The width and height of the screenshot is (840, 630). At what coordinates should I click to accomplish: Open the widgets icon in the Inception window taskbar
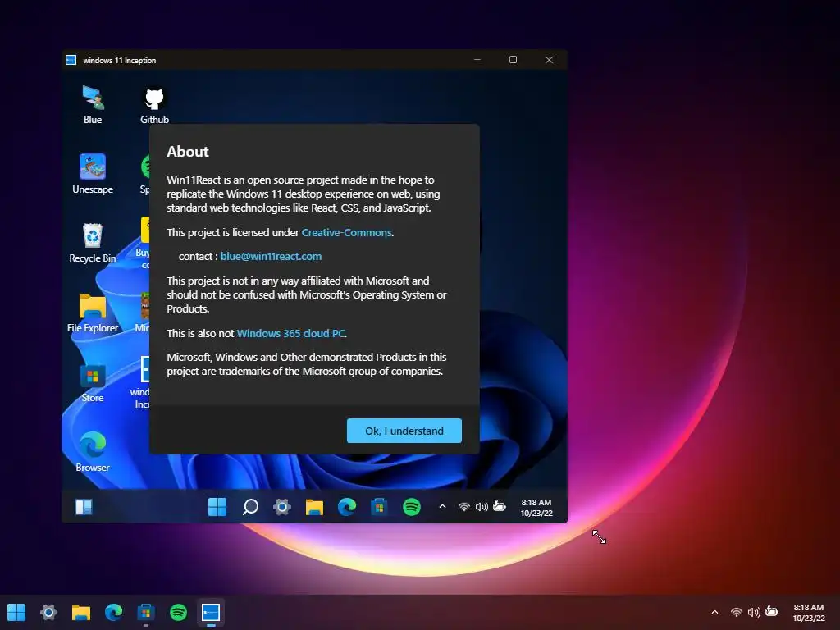tap(84, 507)
